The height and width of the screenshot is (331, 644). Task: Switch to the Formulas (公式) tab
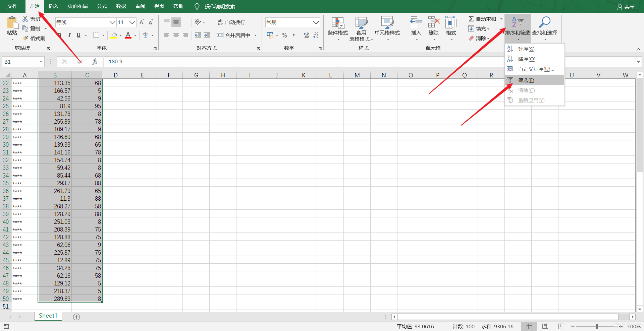tap(102, 6)
